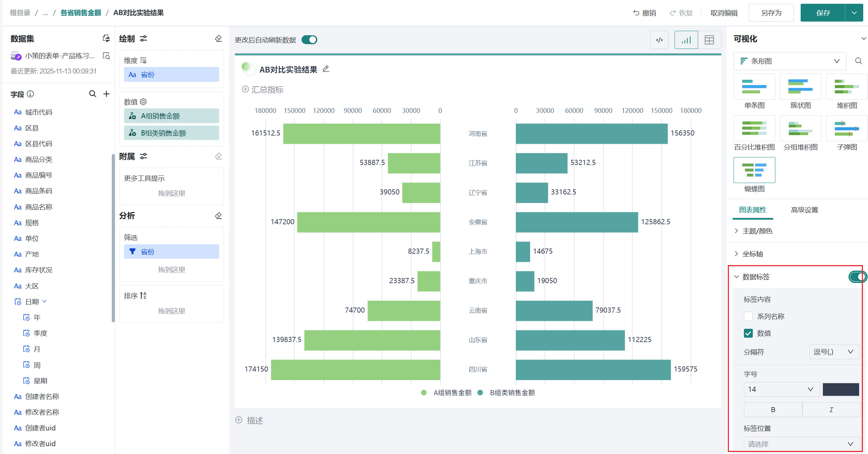Check the 系列名称 checkbox

(748, 316)
